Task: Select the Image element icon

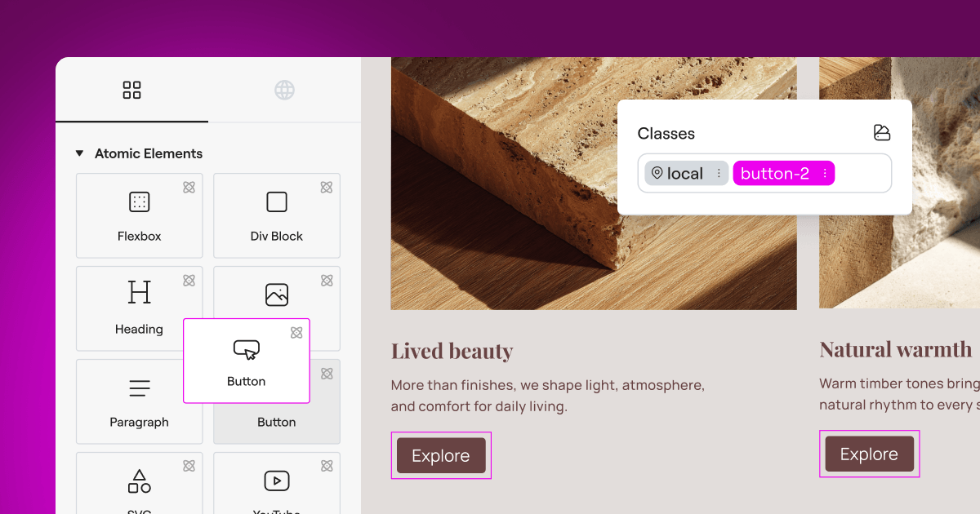Action: pos(276,295)
